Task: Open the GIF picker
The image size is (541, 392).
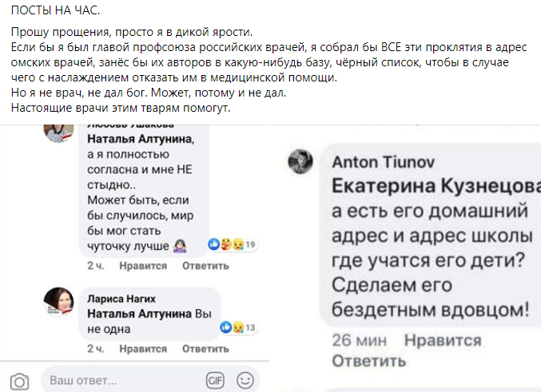Action: click(214, 380)
